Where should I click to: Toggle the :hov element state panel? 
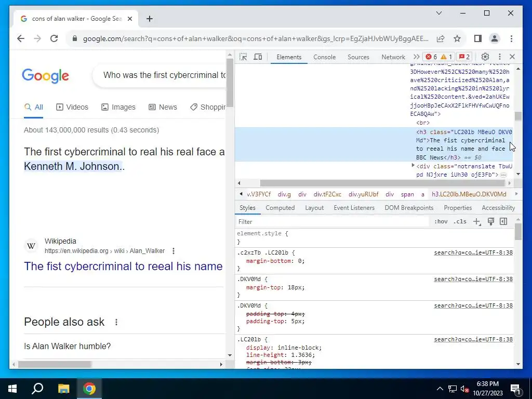click(441, 221)
